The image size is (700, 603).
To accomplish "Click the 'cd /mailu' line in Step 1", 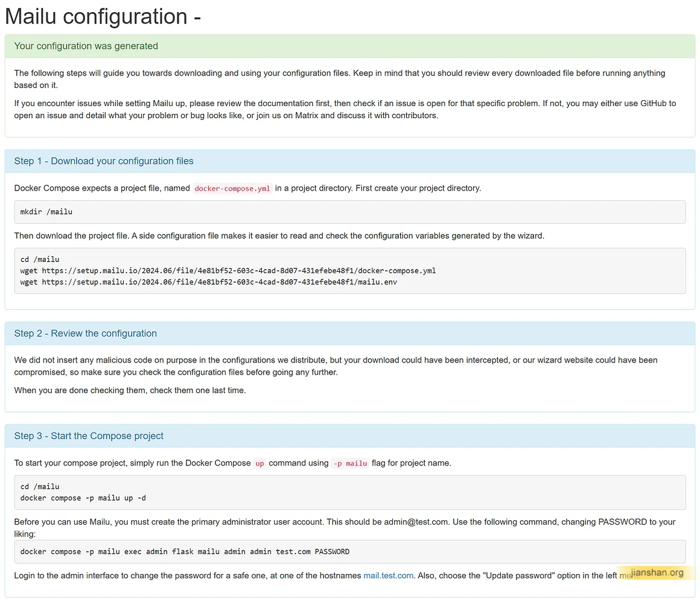I will [x=40, y=259].
